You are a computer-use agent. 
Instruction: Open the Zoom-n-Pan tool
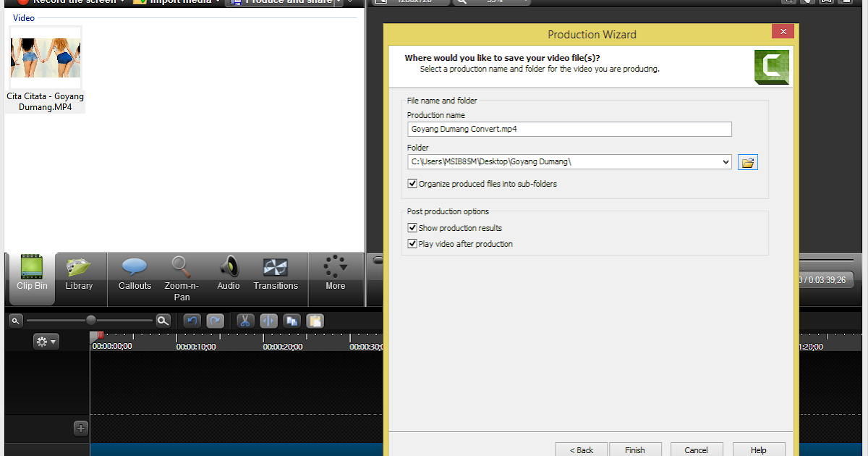182,279
